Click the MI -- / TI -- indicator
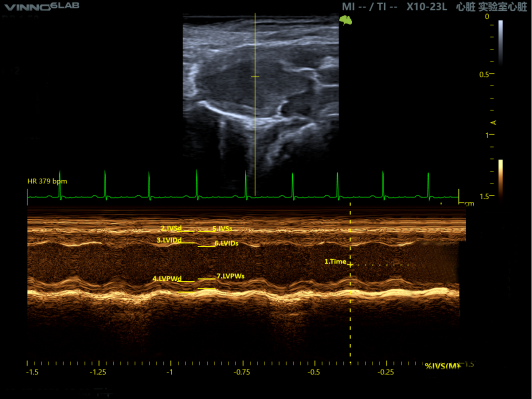Screen dimensions: 532x399 coord(369,6)
